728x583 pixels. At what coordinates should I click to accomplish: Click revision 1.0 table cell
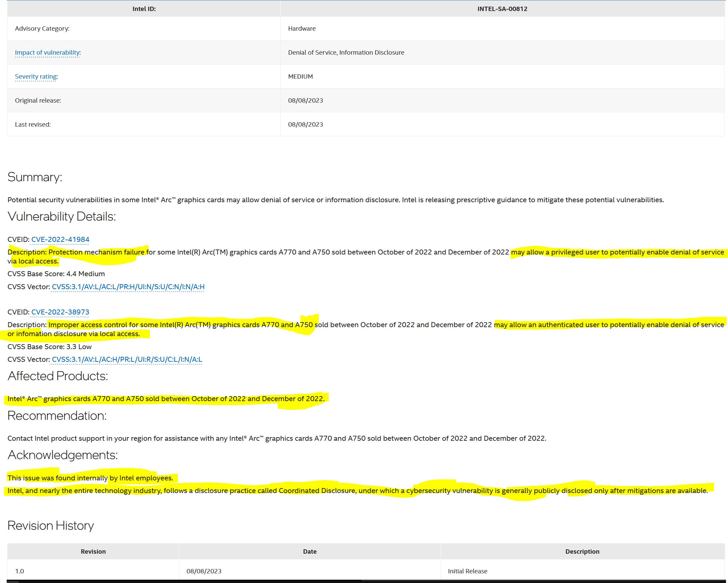tap(20, 571)
